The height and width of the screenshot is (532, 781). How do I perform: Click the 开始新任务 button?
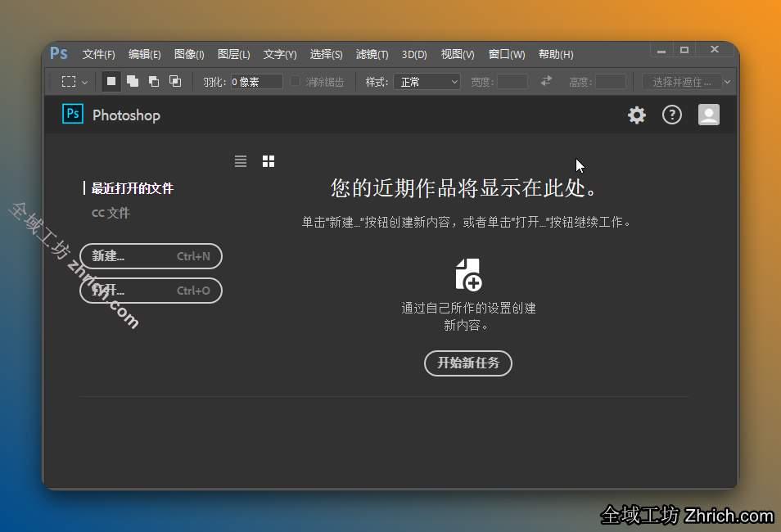(x=468, y=363)
